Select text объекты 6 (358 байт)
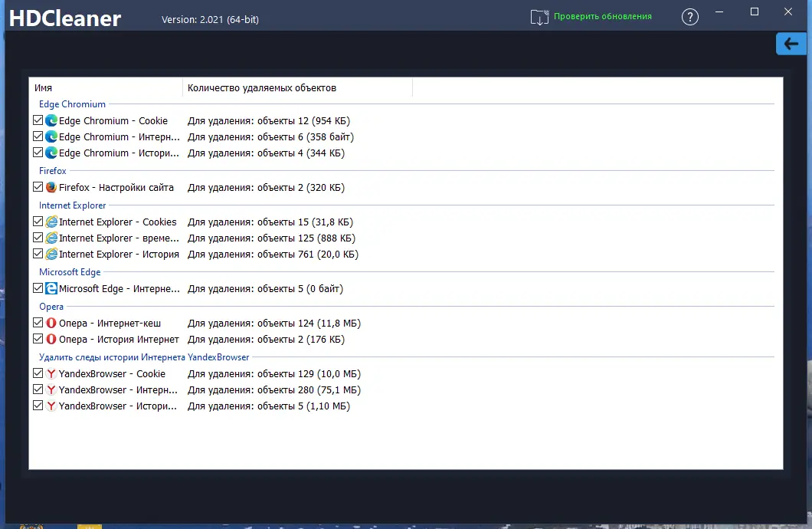The width and height of the screenshot is (812, 529). (x=306, y=136)
